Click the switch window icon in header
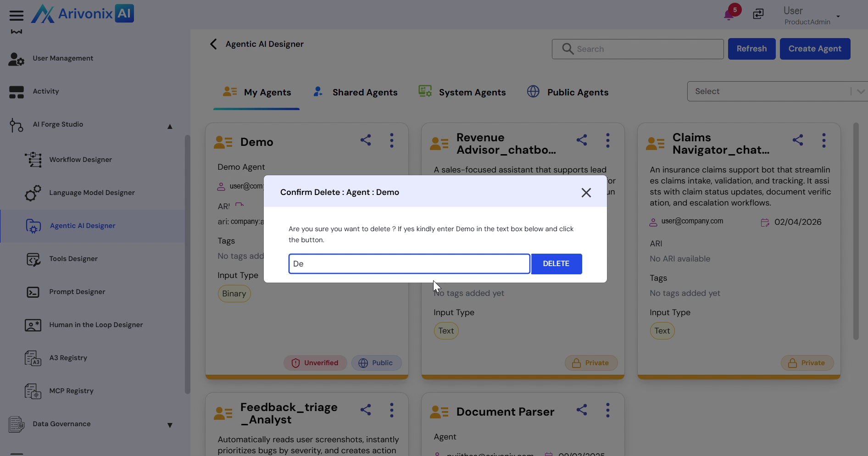This screenshot has height=456, width=868. click(758, 14)
